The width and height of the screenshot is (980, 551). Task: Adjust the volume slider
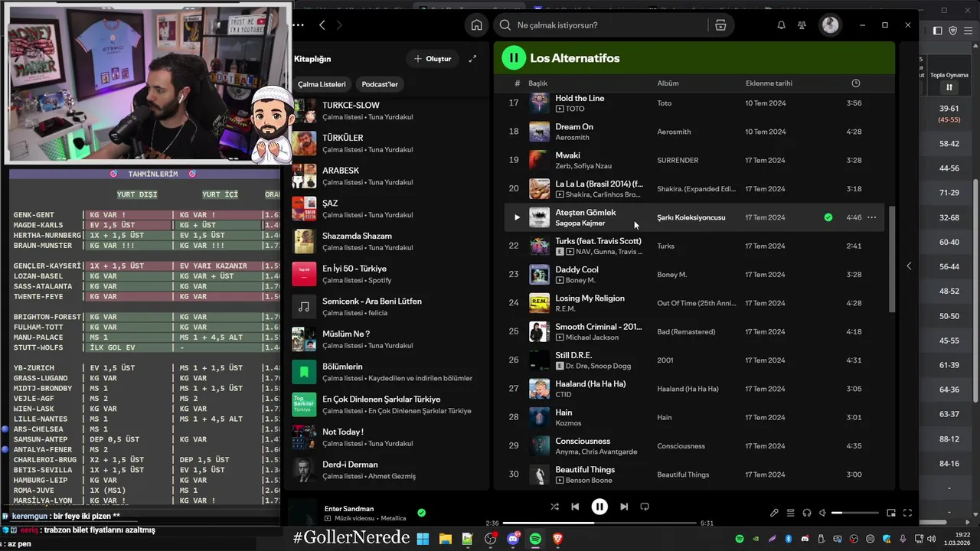point(855,513)
